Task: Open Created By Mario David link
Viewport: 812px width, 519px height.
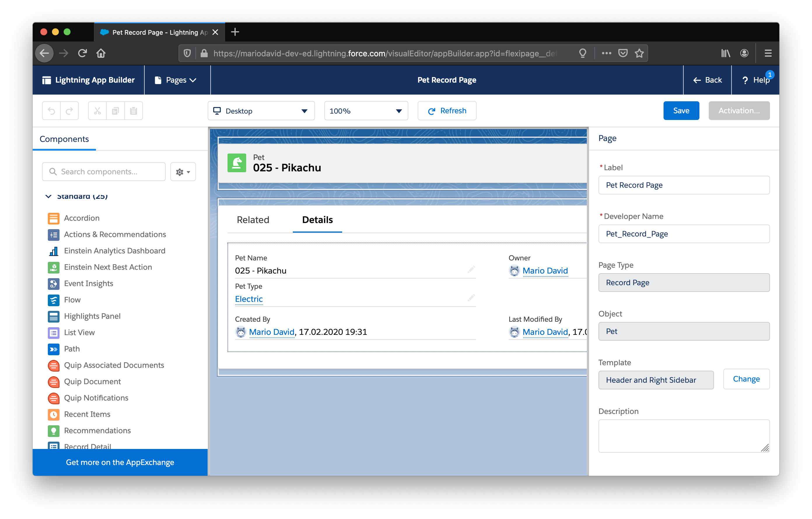Action: (272, 332)
